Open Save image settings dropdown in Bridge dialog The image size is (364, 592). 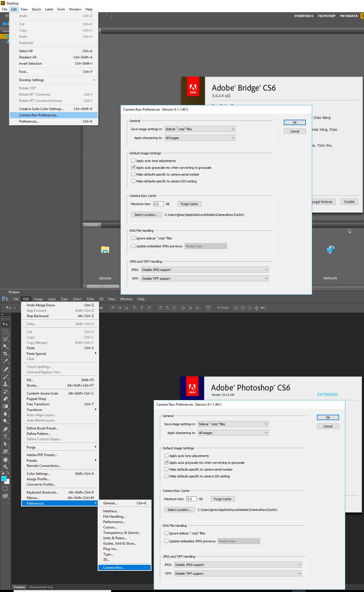(200, 129)
